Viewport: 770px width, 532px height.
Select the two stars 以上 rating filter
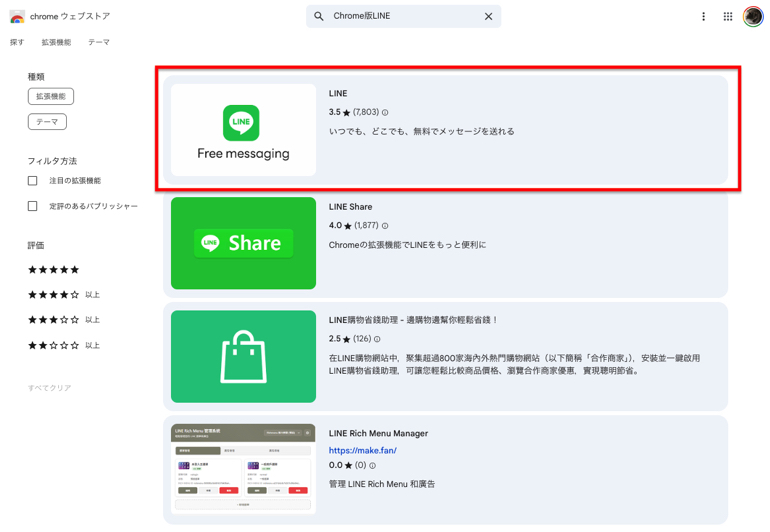[53, 345]
